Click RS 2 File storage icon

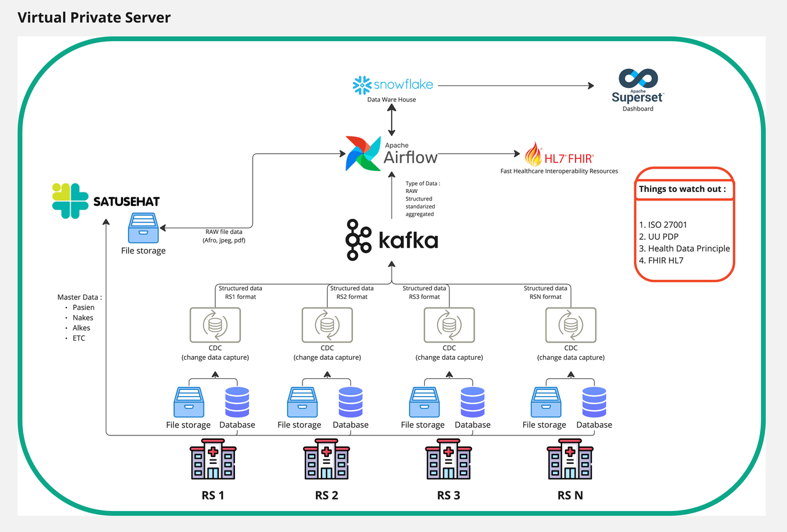[x=303, y=402]
